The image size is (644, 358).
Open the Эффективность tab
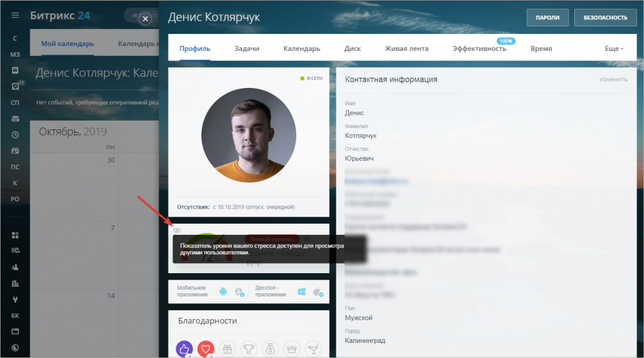[479, 48]
